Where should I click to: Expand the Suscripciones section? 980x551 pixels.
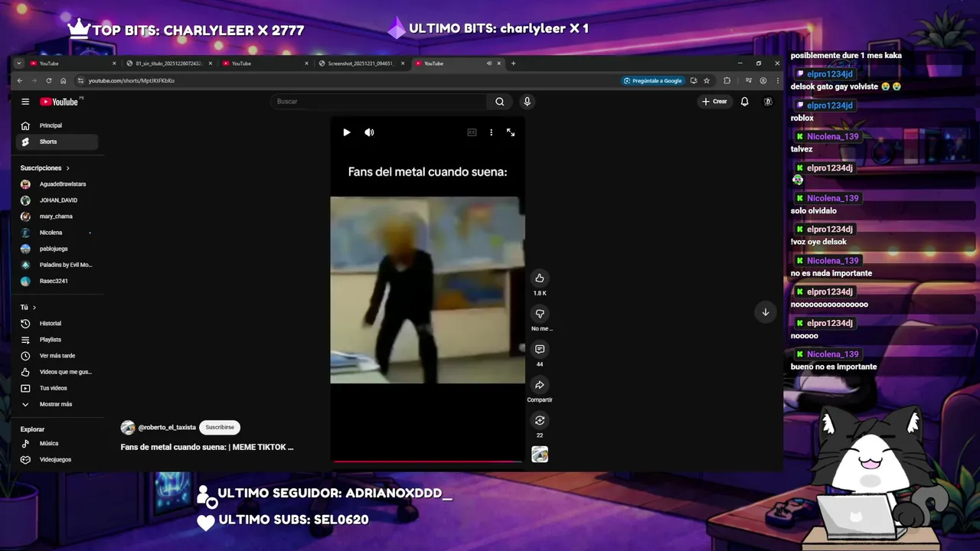pyautogui.click(x=45, y=168)
